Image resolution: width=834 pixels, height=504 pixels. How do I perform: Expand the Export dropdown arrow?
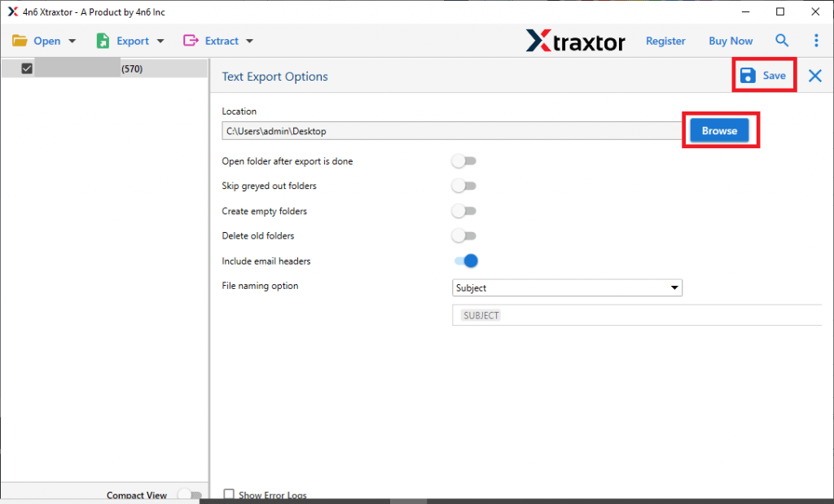coord(160,40)
